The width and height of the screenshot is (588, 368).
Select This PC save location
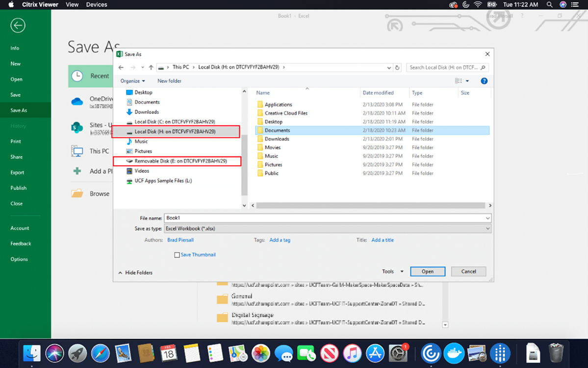90,151
